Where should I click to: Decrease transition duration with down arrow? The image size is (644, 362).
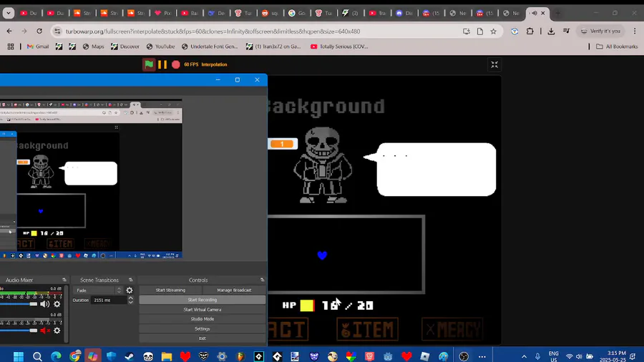[x=131, y=302]
